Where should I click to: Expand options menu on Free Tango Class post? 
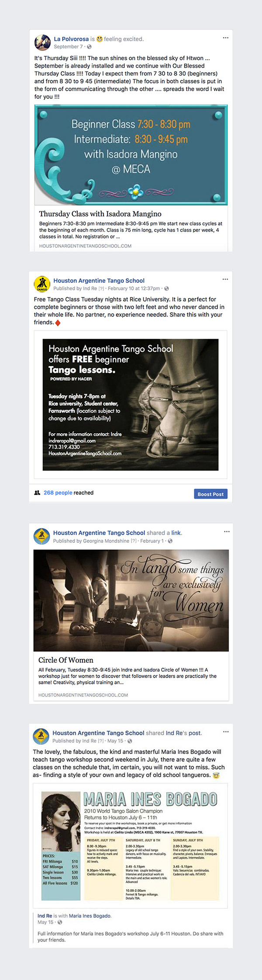coord(225,279)
